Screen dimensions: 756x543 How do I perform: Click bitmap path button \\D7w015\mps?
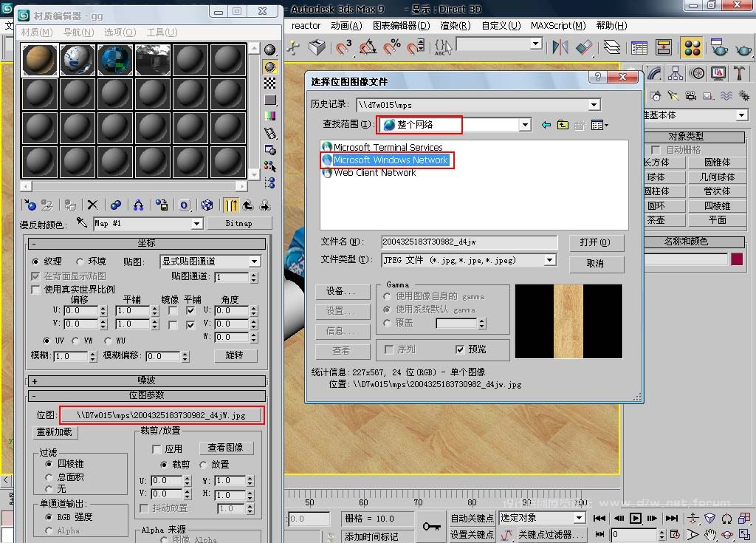point(162,415)
